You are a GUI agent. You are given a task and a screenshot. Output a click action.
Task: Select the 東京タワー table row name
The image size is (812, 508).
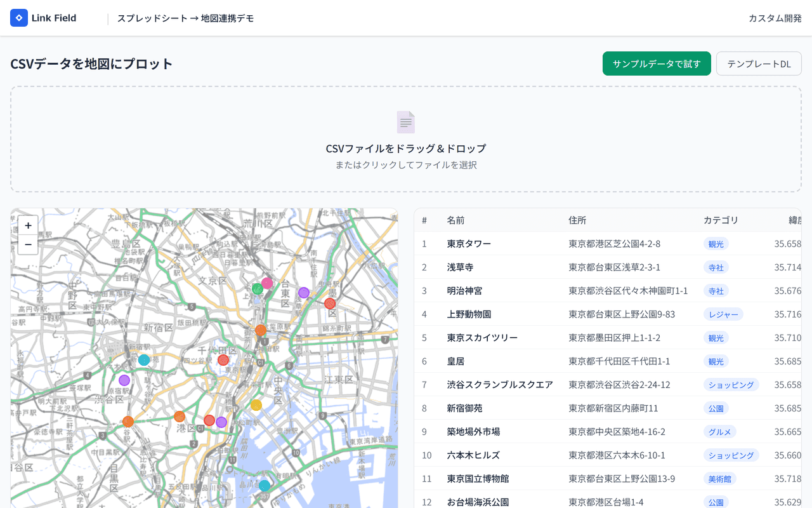click(469, 244)
